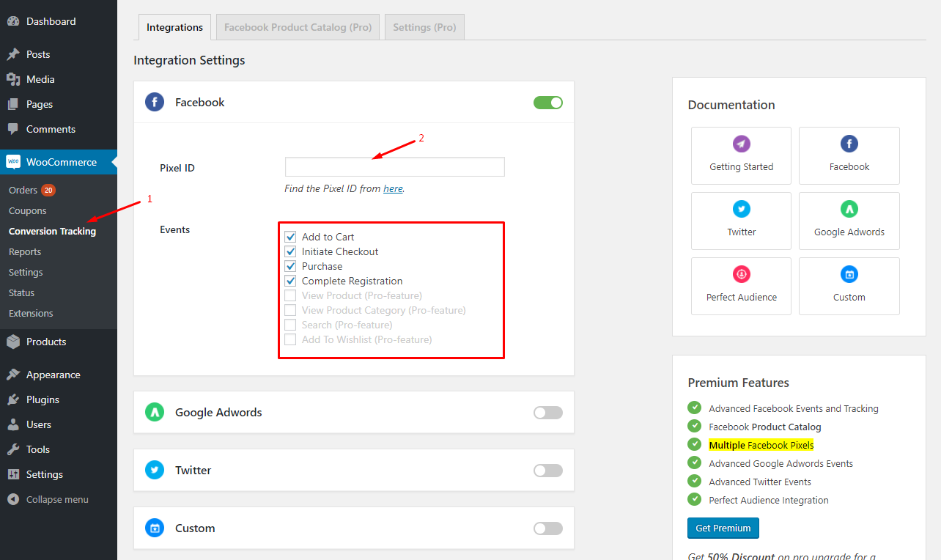Viewport: 941px width, 560px height.
Task: Click the Collapse menu label
Action: (x=57, y=499)
